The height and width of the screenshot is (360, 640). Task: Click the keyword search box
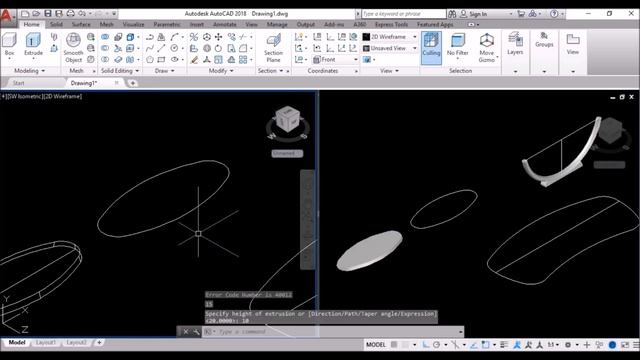[404, 13]
